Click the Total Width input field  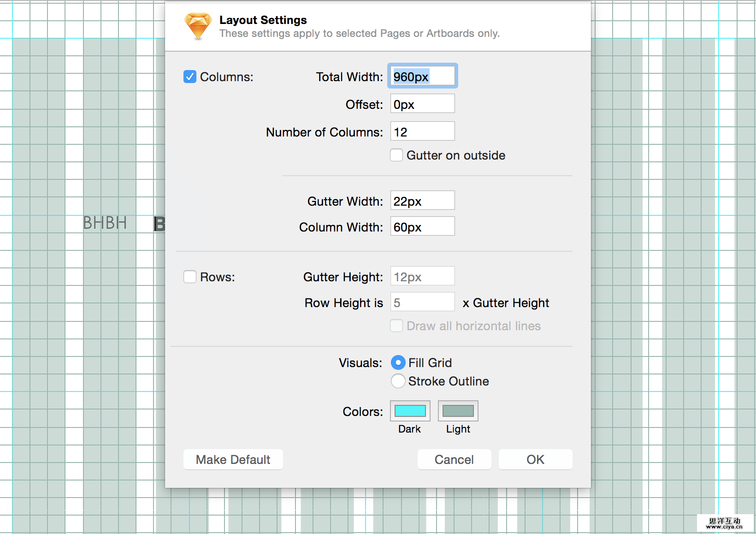point(422,76)
